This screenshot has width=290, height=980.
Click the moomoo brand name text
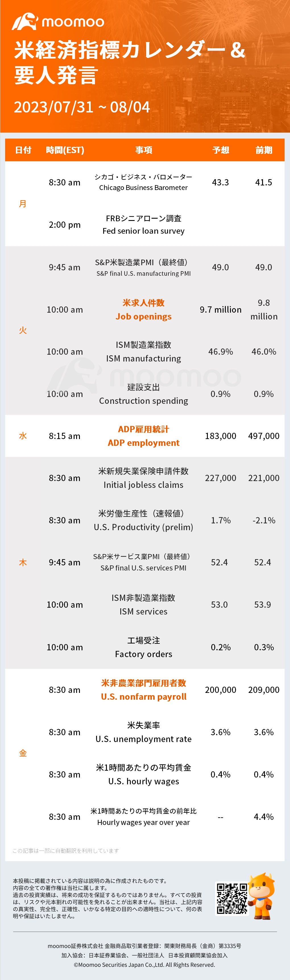click(x=73, y=22)
